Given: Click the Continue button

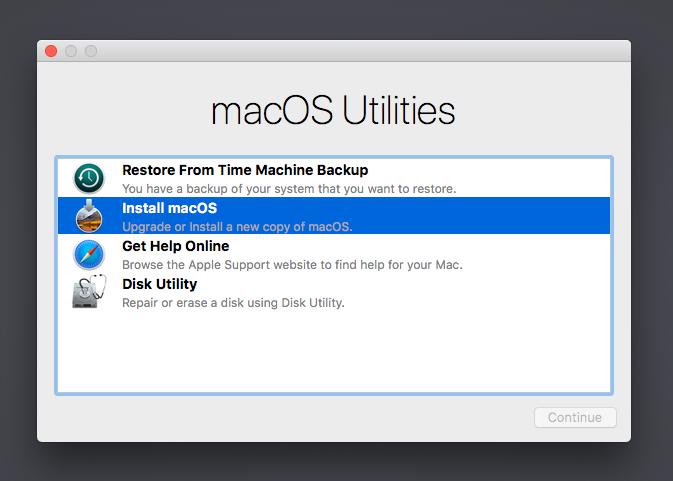Looking at the screenshot, I should [575, 417].
